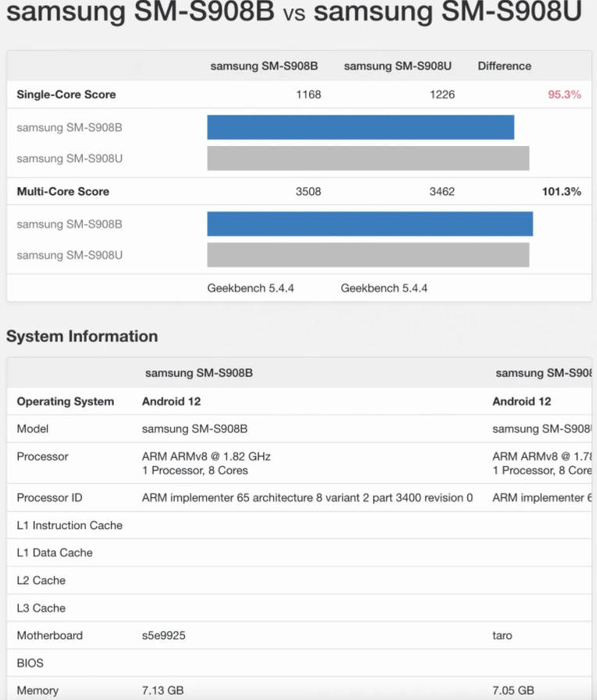Select the Processor ID row label

pyautogui.click(x=49, y=498)
